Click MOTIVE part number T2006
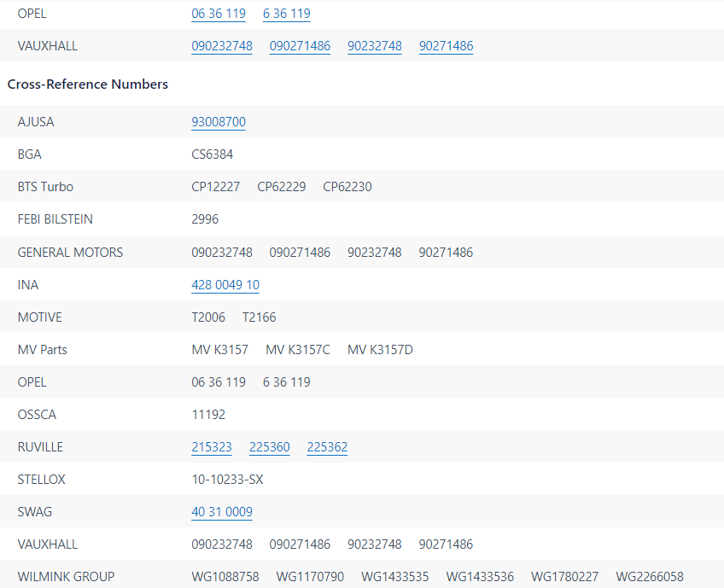 tap(208, 317)
